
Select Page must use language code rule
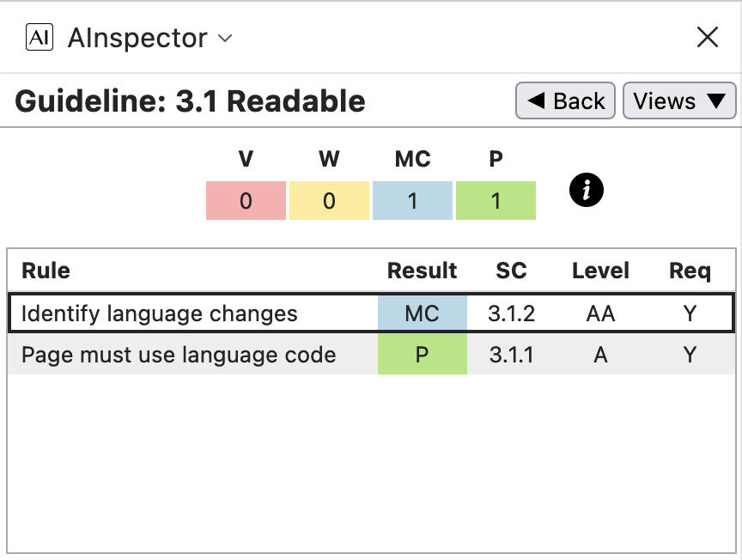(179, 355)
